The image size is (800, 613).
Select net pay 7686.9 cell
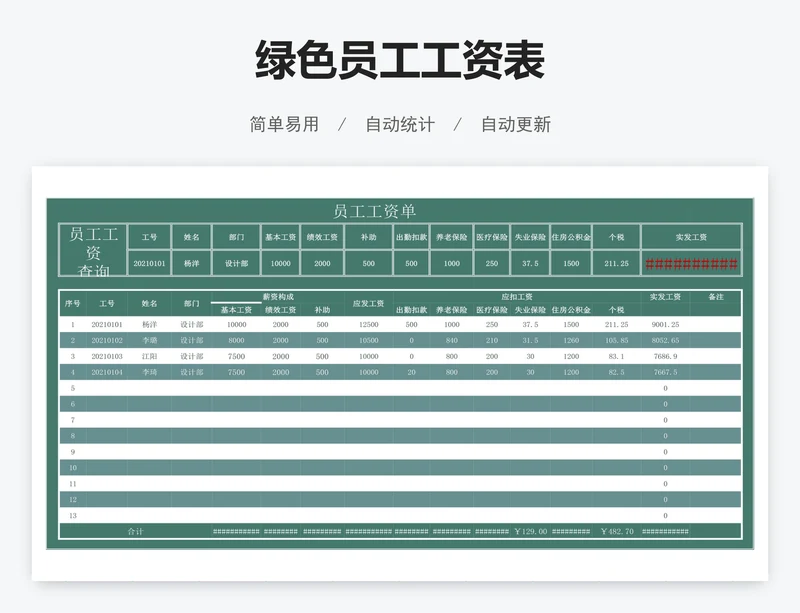click(665, 356)
